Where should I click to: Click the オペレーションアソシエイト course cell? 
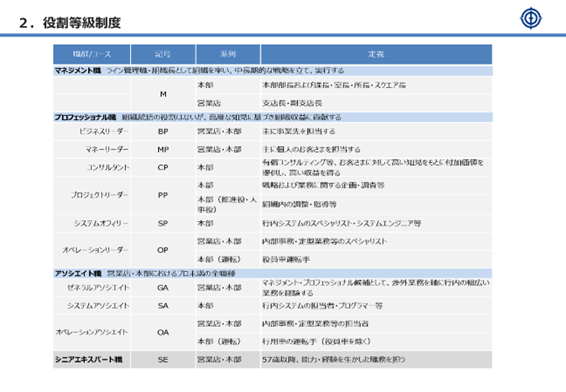(x=92, y=332)
